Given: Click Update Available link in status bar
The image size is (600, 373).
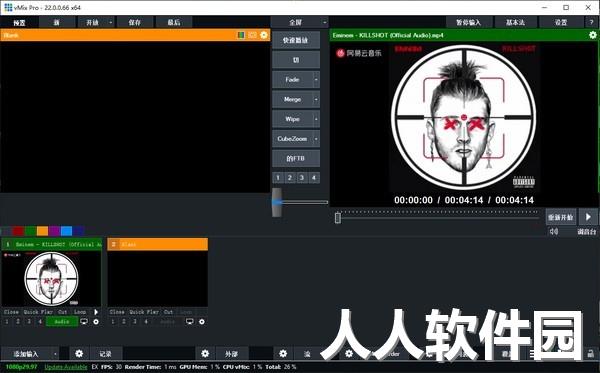Looking at the screenshot, I should [x=66, y=367].
